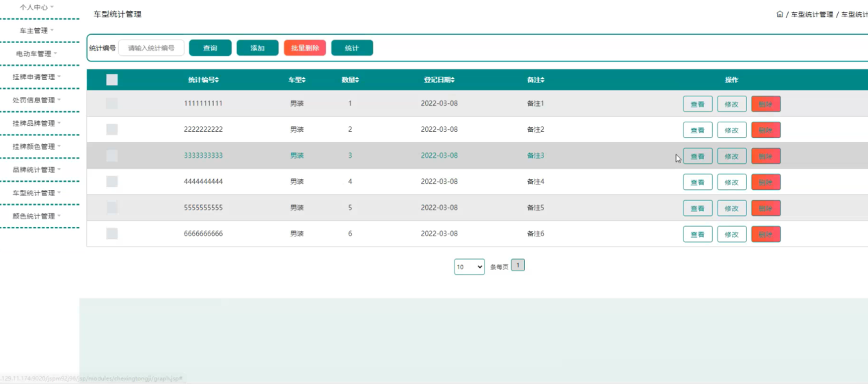This screenshot has height=384, width=868.
Task: Click the 备注1 cell
Action: click(536, 104)
